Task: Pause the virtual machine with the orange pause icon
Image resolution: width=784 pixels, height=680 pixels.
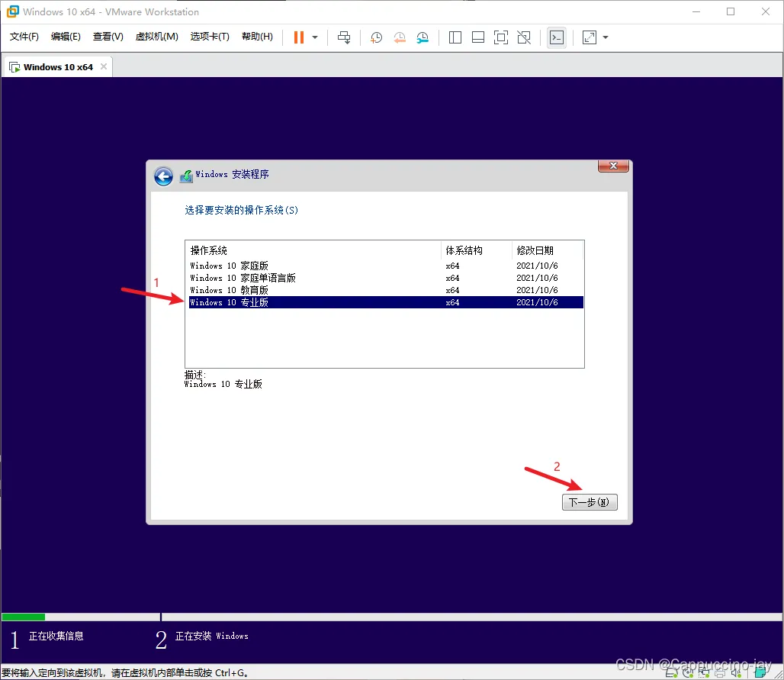Action: (298, 37)
